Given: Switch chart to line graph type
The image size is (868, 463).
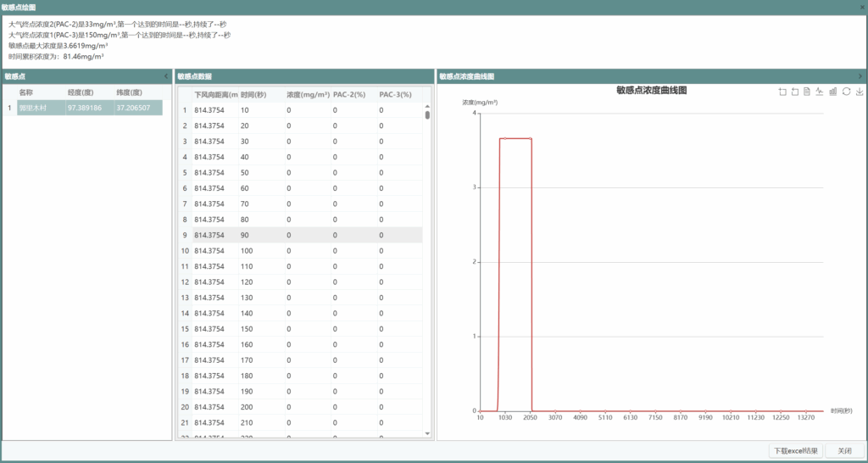Looking at the screenshot, I should coord(821,92).
